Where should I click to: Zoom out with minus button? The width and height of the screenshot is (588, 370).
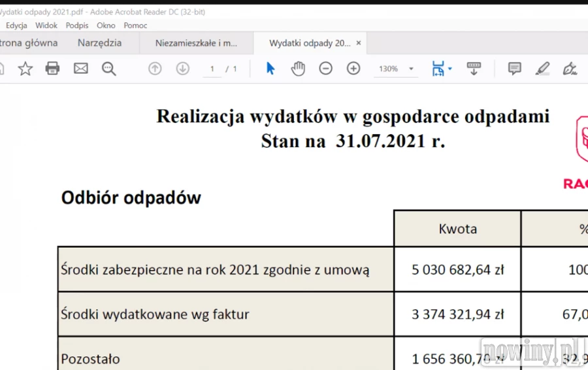pyautogui.click(x=325, y=69)
